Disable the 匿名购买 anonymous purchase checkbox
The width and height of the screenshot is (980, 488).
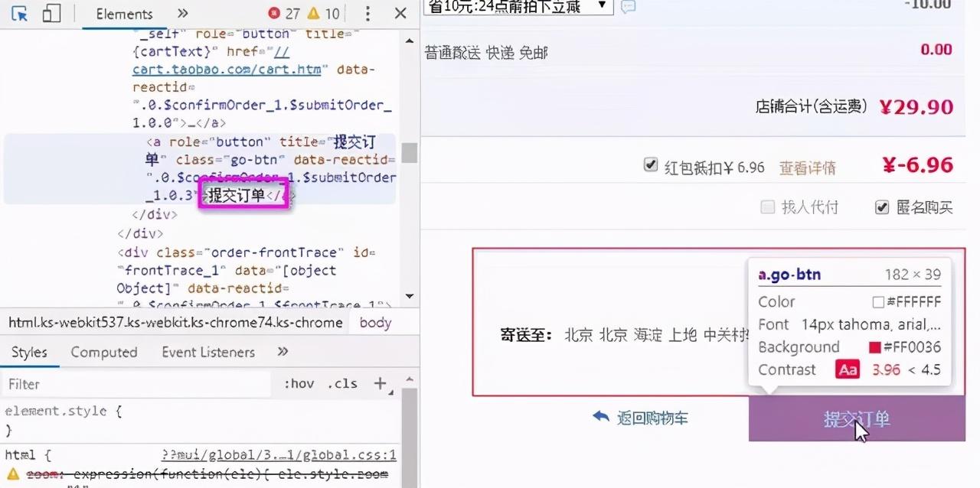click(x=882, y=207)
